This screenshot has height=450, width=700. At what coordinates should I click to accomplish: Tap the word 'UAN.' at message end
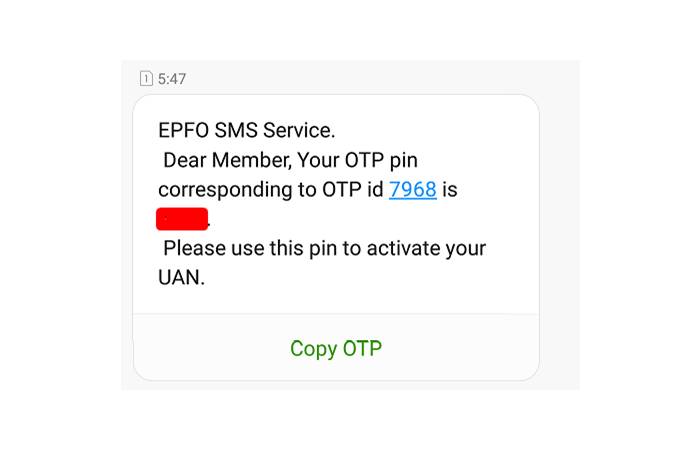182,278
